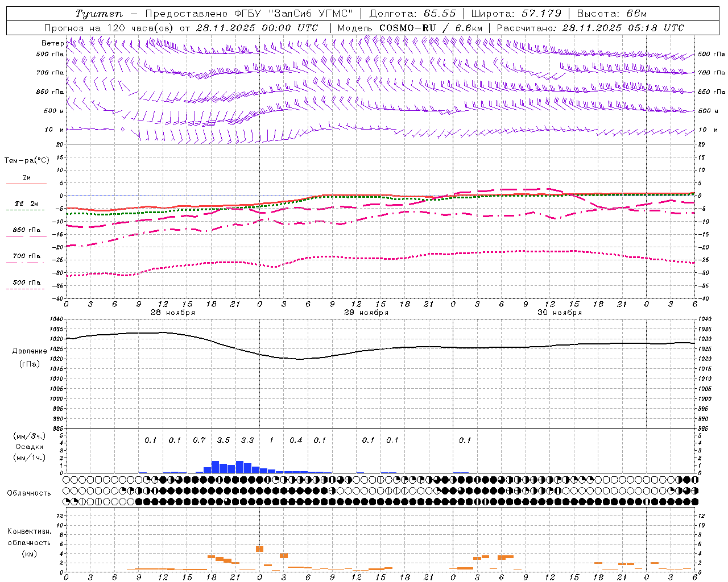Click the "Высота: 66м" header field
This screenshot has width=728, height=582.
[x=612, y=14]
